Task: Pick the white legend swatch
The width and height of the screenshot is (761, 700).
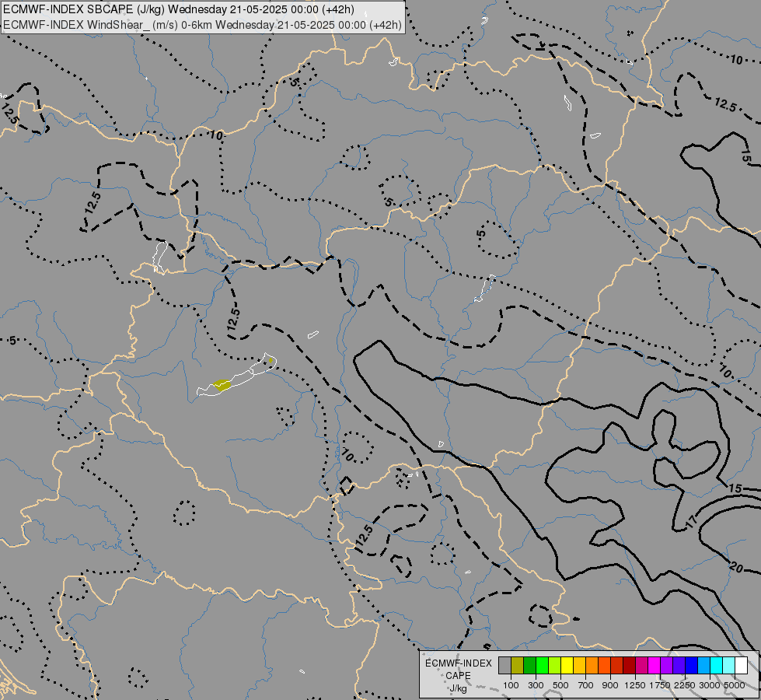Action: [x=741, y=665]
